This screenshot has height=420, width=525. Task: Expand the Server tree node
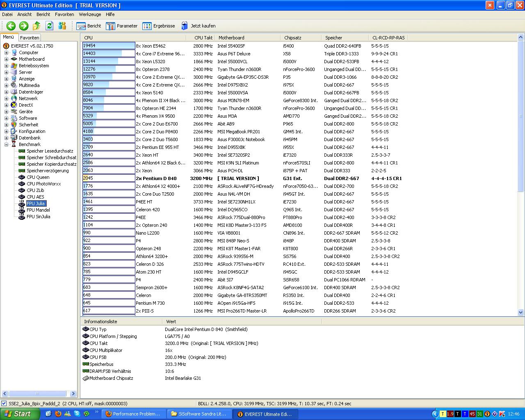(x=6, y=72)
